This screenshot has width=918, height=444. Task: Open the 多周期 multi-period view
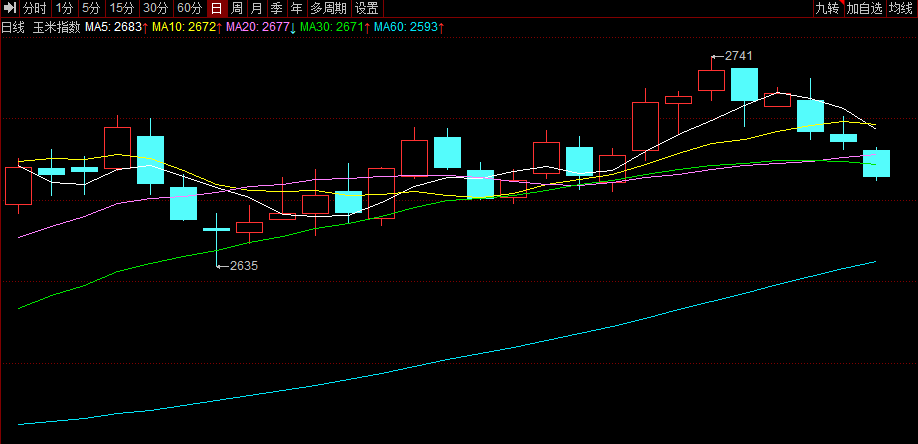pos(328,8)
